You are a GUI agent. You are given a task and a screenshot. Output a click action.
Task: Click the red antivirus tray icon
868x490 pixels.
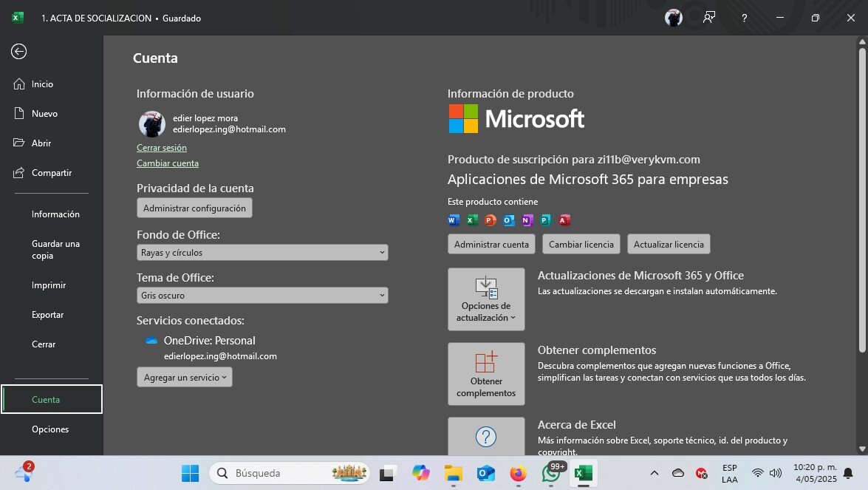[701, 474]
